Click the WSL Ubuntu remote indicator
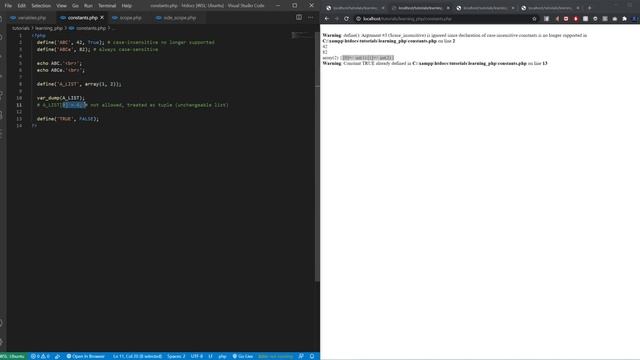The width and height of the screenshot is (640, 360). [x=12, y=356]
